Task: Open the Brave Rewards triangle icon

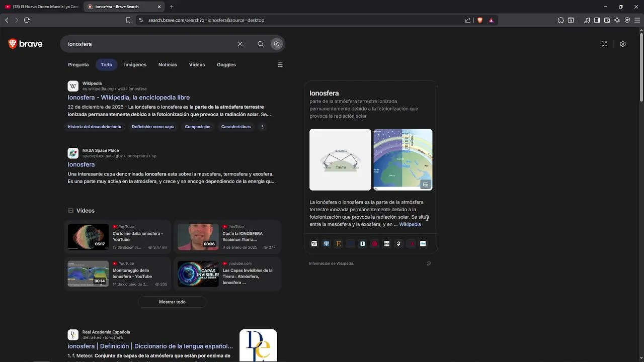Action: point(491,20)
